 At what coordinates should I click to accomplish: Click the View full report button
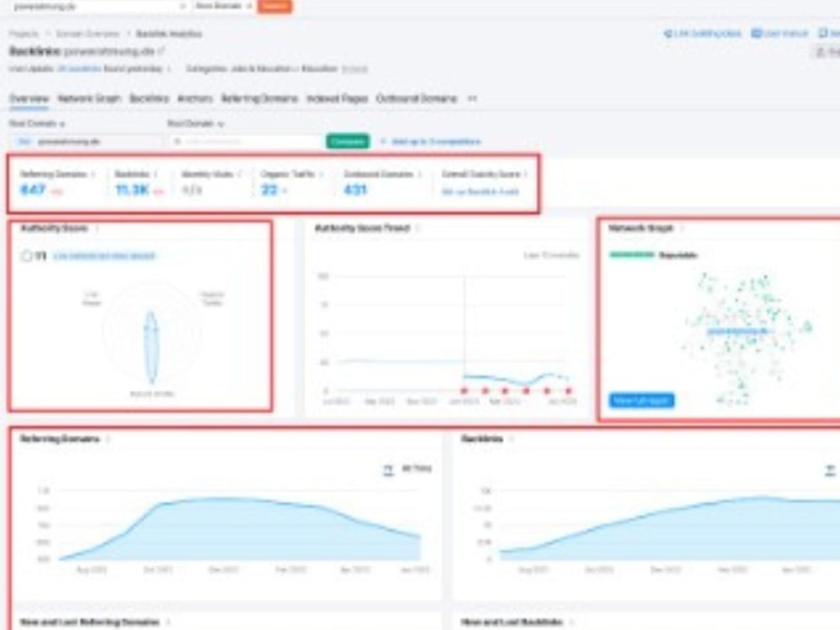641,400
